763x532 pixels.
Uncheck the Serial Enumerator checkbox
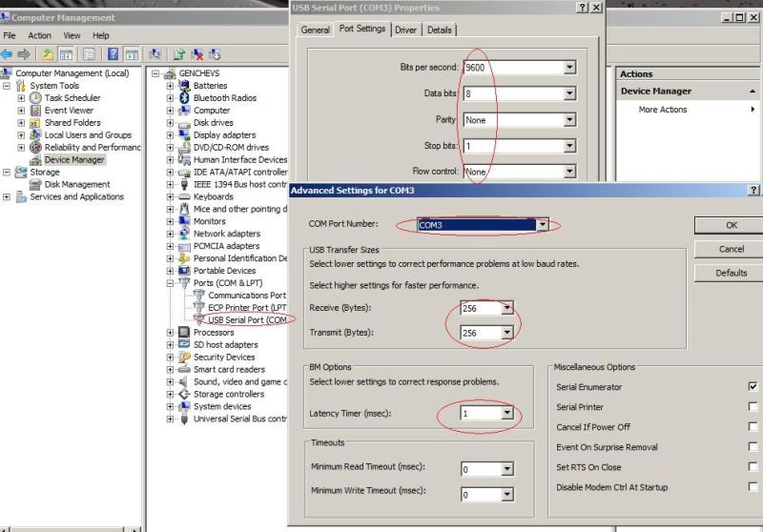tap(753, 387)
